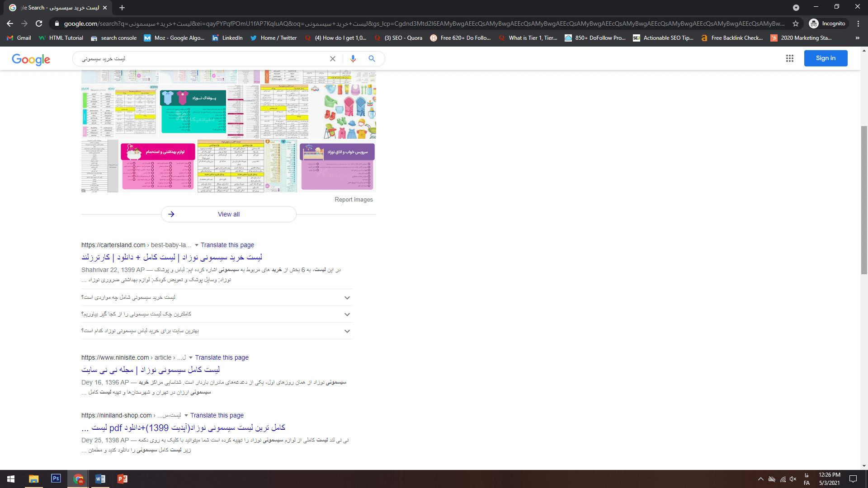The width and height of the screenshot is (868, 488).
Task: Open the pink baby hygiene checklist thumbnail
Action: coord(158,166)
